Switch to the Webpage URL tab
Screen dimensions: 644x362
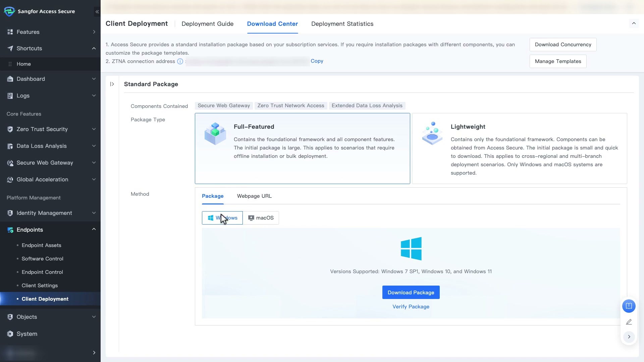pyautogui.click(x=254, y=196)
